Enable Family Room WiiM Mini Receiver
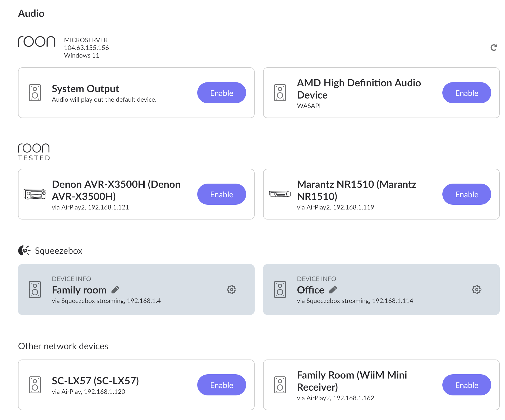 tap(467, 385)
